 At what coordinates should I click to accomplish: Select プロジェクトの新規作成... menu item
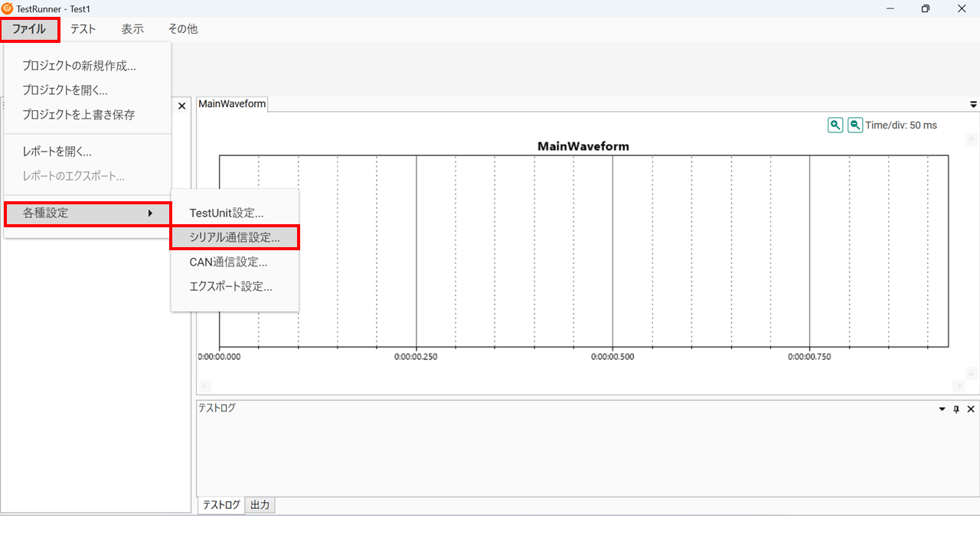79,66
